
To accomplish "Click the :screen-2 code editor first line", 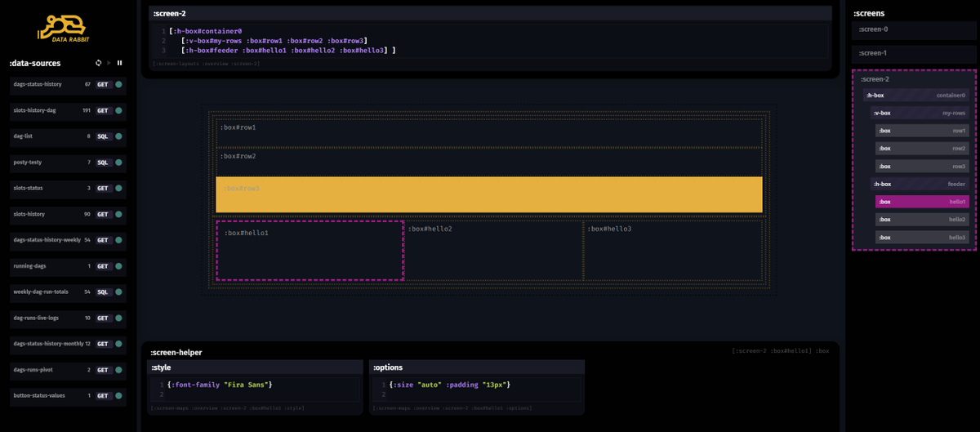I will (205, 31).
